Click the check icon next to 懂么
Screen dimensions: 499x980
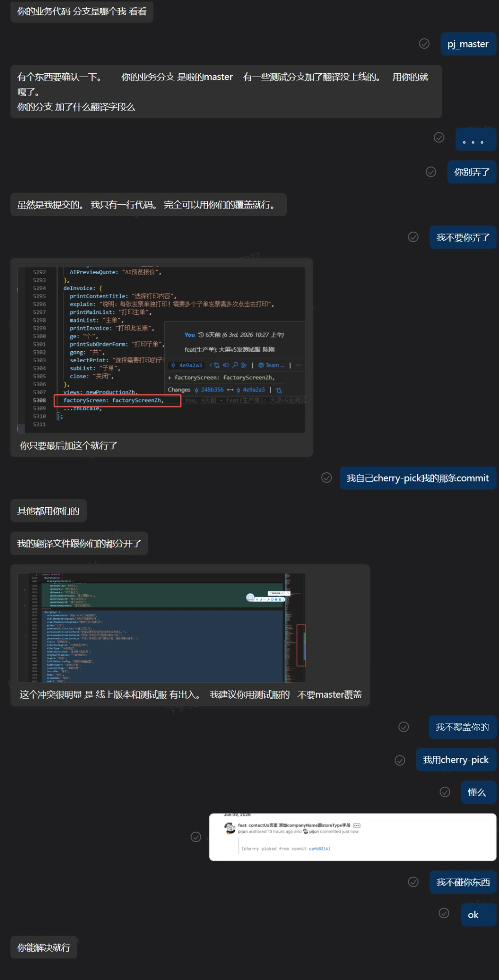click(x=445, y=792)
